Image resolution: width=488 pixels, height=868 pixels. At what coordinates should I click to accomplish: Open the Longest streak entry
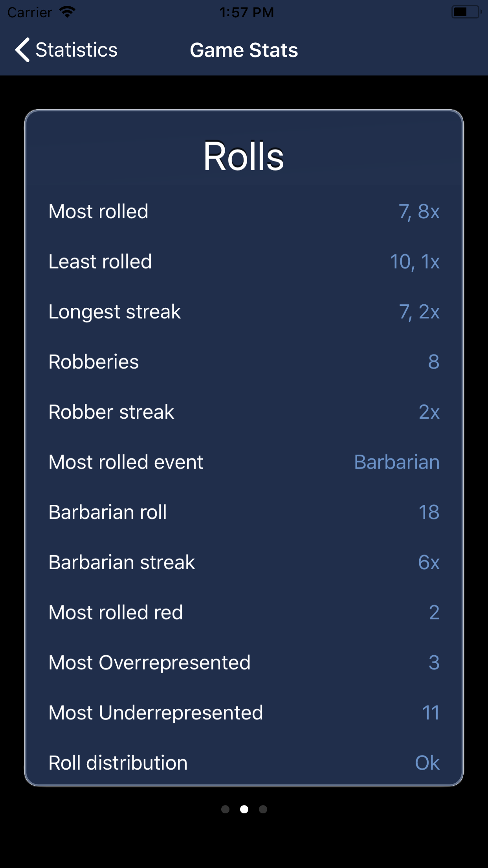pyautogui.click(x=244, y=312)
